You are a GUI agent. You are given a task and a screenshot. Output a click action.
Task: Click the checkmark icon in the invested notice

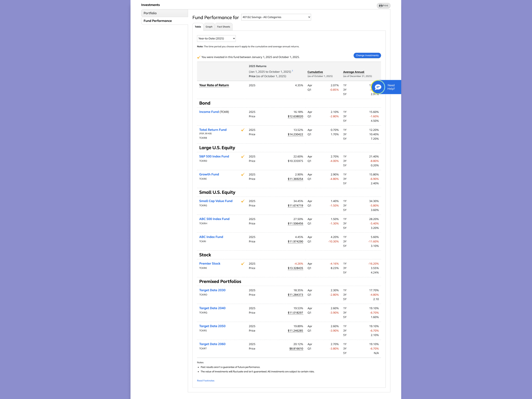point(199,57)
